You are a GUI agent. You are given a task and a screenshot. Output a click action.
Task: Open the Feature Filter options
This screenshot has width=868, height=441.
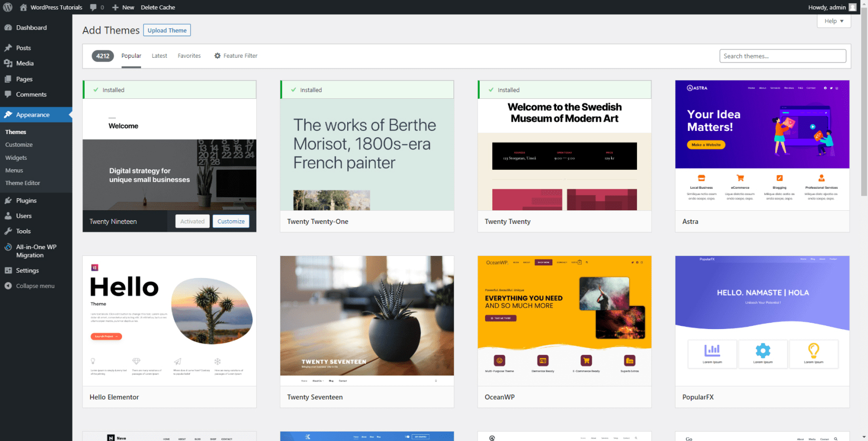[x=236, y=56]
